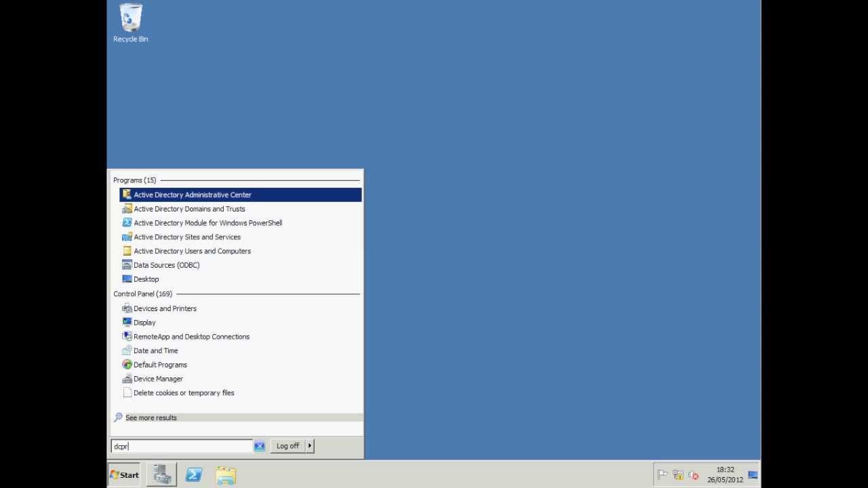The height and width of the screenshot is (488, 868).
Task: Open Active Directory Domains and Trusts
Action: tap(241, 209)
